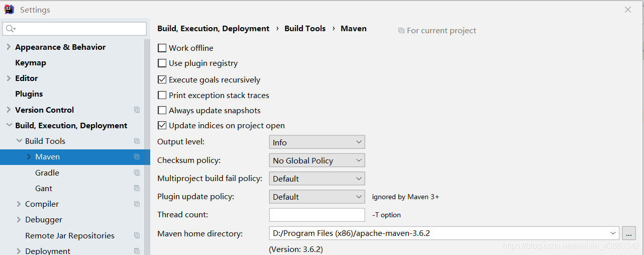Click project-level icon next to Deployment
Image resolution: width=644 pixels, height=255 pixels.
click(x=137, y=251)
